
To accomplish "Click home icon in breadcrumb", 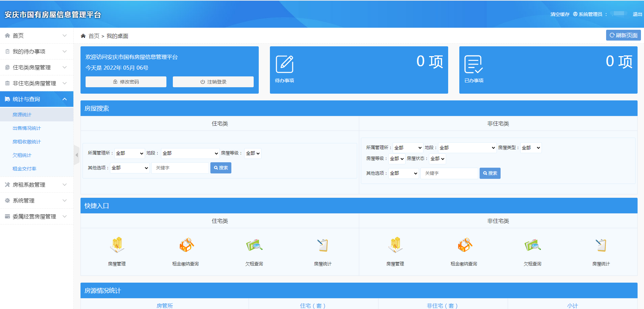I will click(83, 36).
